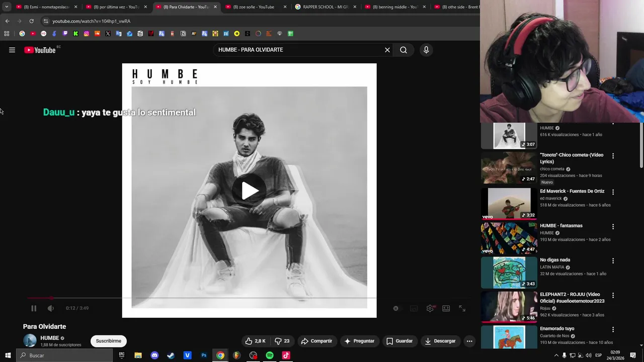Open Steam from taskbar
This screenshot has width=644, height=362.
pos(171,355)
